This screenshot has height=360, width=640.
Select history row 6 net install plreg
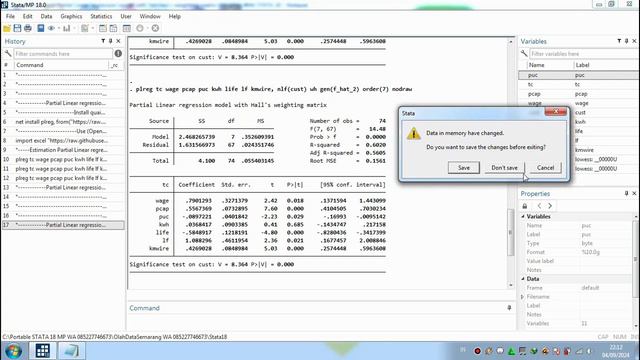pos(63,122)
